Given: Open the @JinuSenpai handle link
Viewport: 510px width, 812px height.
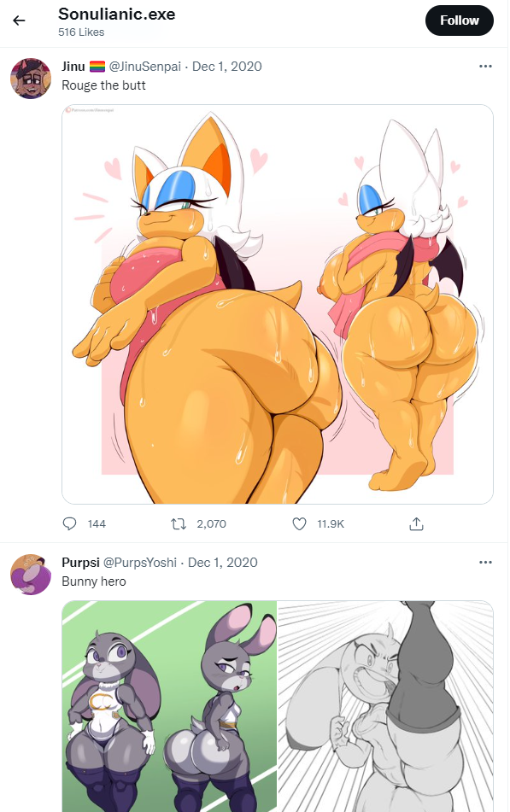Looking at the screenshot, I should point(145,67).
